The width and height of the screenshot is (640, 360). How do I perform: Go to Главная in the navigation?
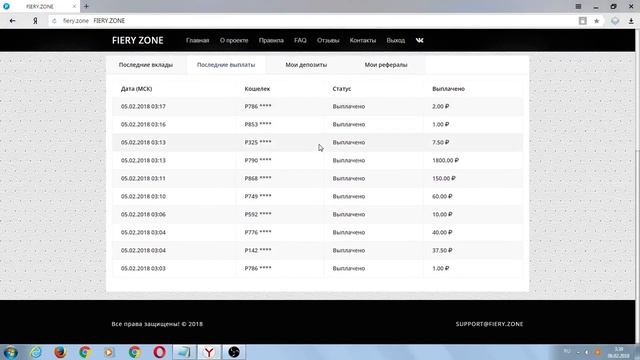(198, 40)
